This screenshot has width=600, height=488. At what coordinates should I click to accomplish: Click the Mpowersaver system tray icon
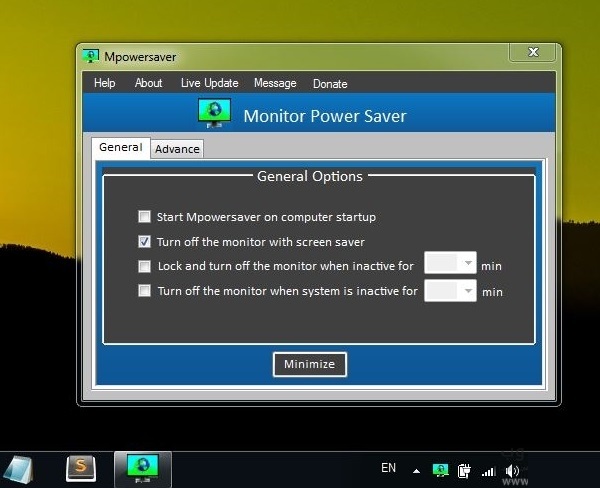point(440,469)
